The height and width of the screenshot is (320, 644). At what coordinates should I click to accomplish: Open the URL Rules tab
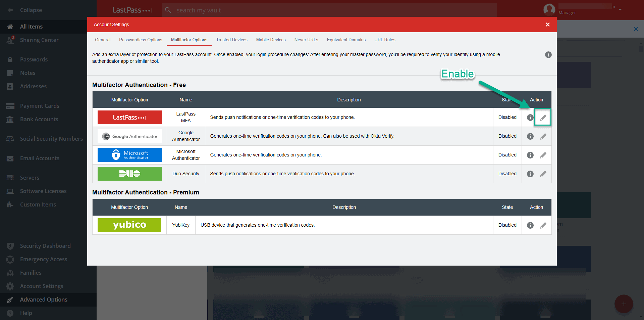(x=385, y=40)
